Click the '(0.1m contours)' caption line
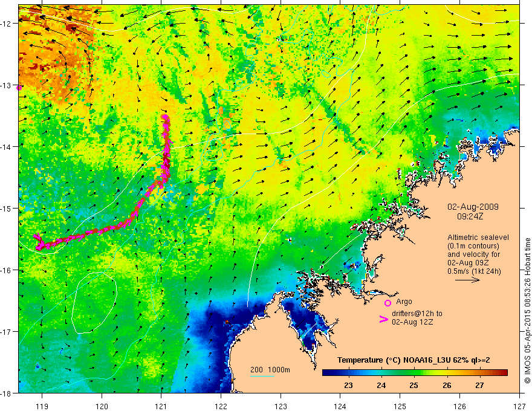 coord(473,246)
